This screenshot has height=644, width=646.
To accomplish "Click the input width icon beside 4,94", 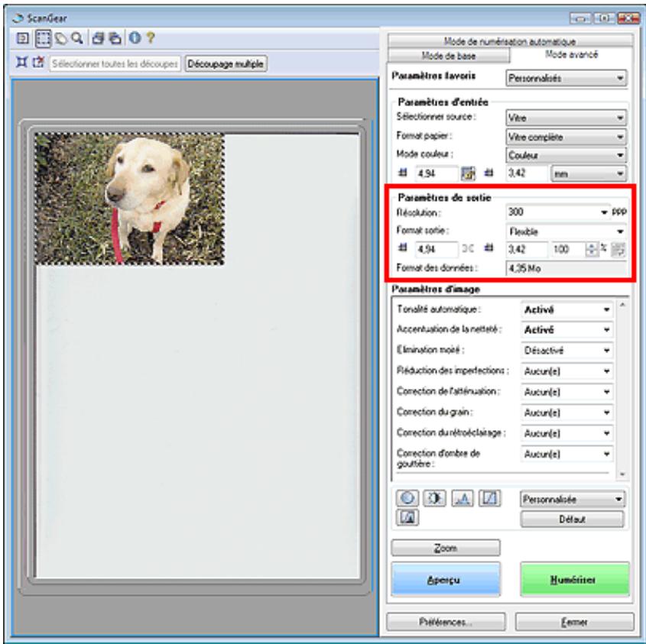I will [404, 173].
